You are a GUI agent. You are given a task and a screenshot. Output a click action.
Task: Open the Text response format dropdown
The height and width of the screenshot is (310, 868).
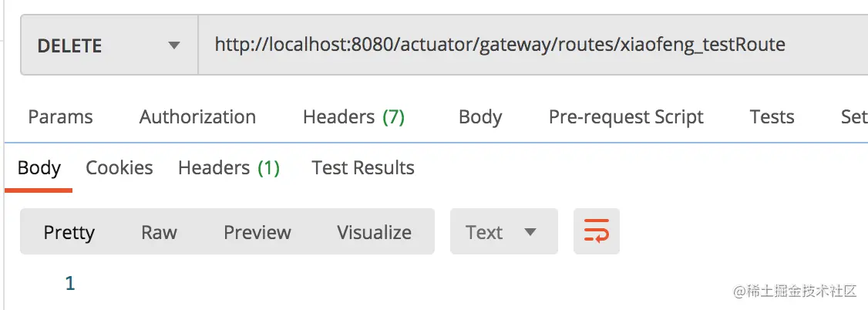click(x=503, y=232)
